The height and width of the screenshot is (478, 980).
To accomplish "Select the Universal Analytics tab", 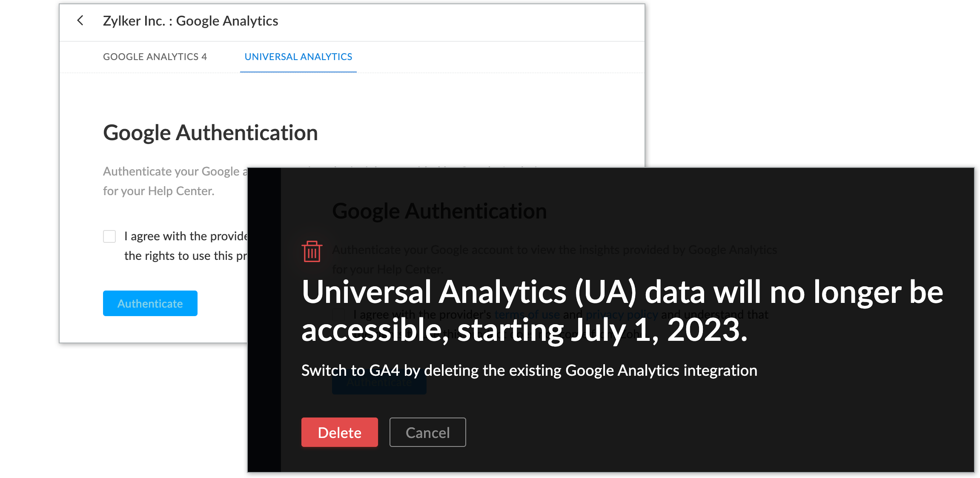I will (x=298, y=57).
